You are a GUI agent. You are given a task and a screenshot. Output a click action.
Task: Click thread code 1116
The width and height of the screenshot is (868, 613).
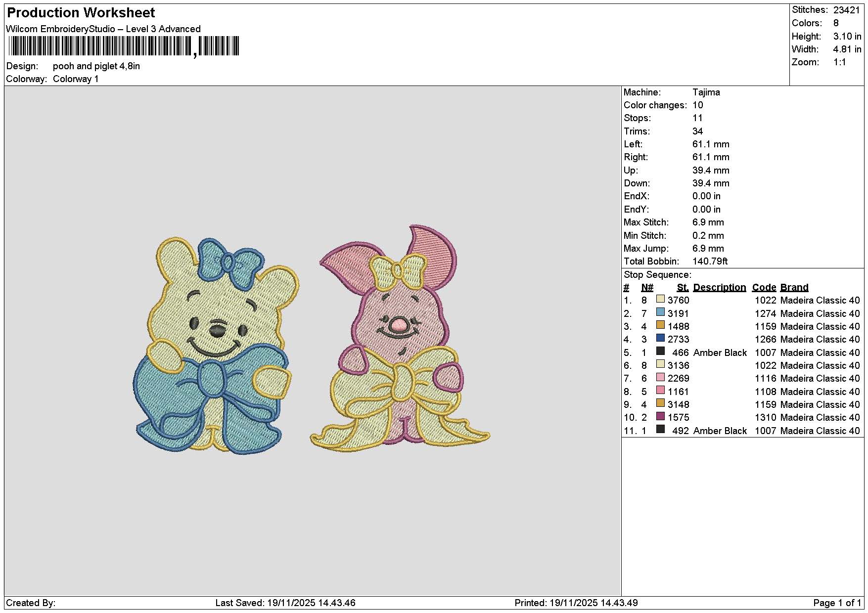click(x=766, y=378)
